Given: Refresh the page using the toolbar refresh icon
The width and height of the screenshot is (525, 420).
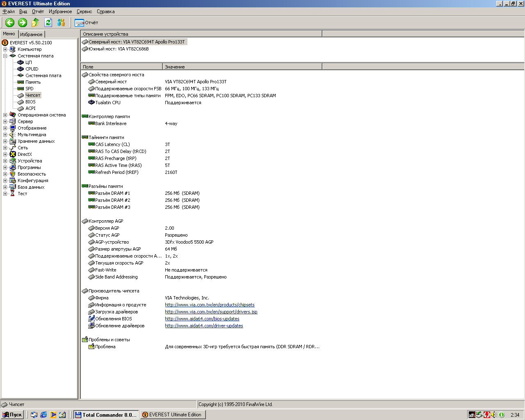Looking at the screenshot, I should [48, 23].
